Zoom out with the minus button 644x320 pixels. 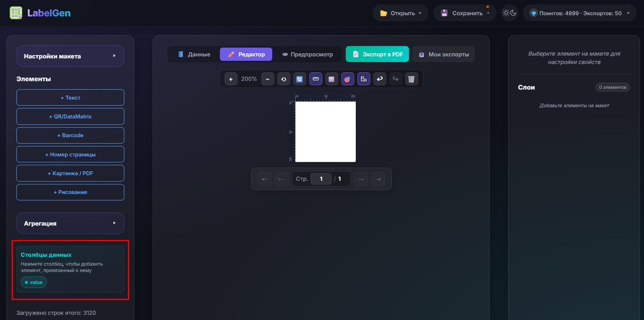point(267,79)
